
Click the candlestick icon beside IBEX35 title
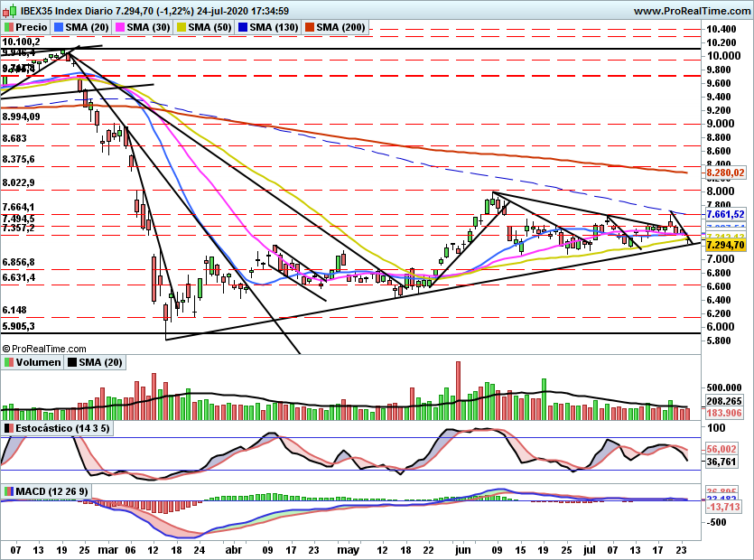[10, 10]
